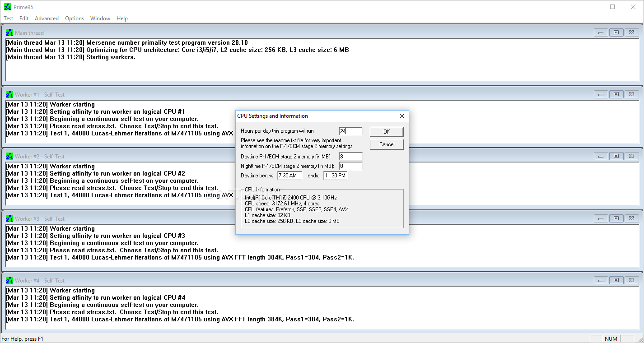Click the primality test program version 28.10 line

click(127, 43)
